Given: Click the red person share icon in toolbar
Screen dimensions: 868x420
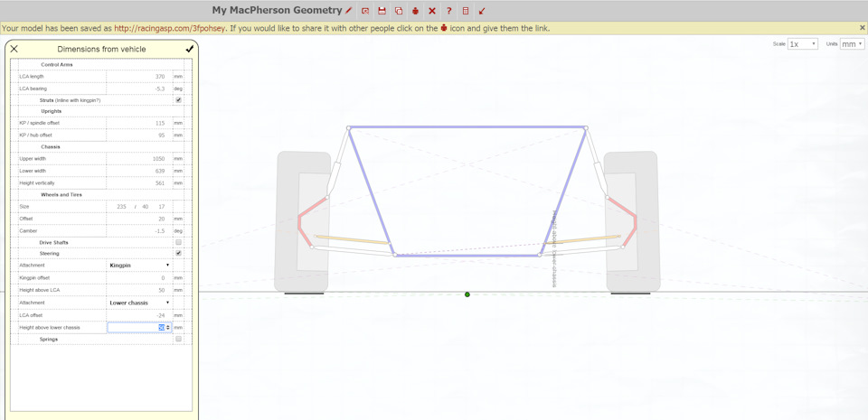Looking at the screenshot, I should coord(416,11).
